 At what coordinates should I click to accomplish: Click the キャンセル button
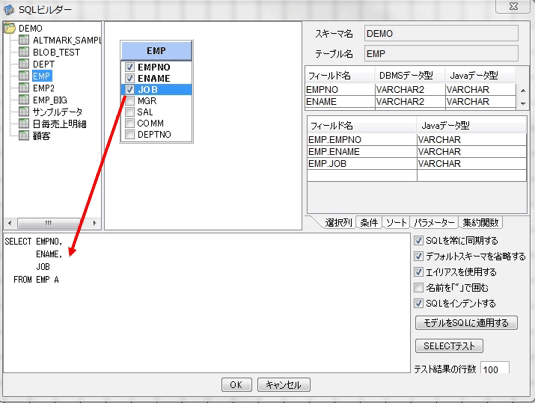tap(284, 385)
